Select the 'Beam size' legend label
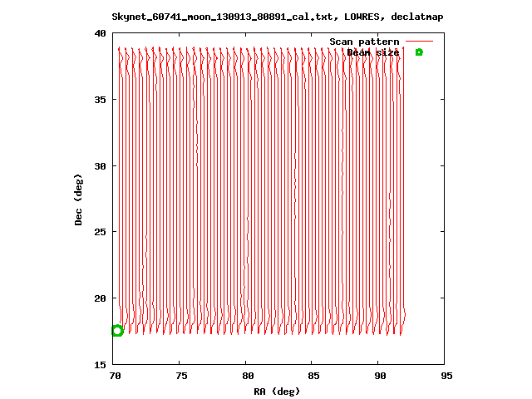The image size is (532, 399). pyautogui.click(x=373, y=52)
